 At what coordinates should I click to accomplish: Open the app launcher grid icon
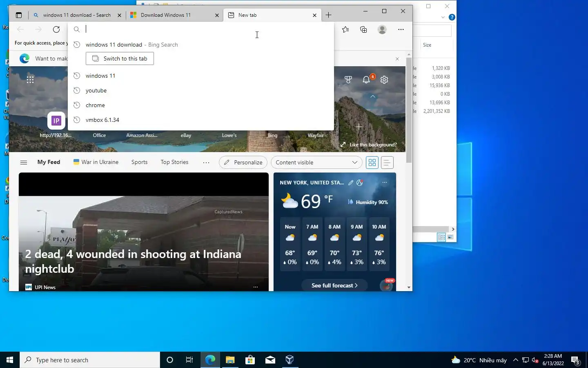(30, 80)
